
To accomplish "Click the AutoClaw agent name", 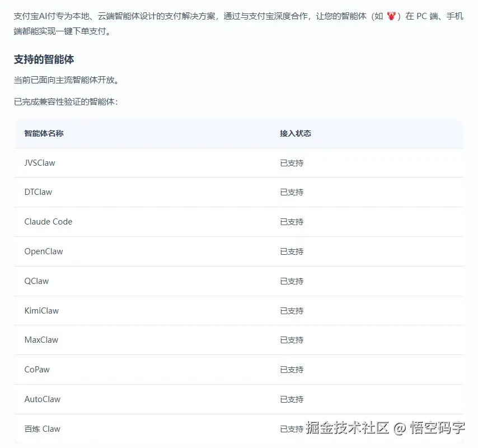I will pos(43,399).
